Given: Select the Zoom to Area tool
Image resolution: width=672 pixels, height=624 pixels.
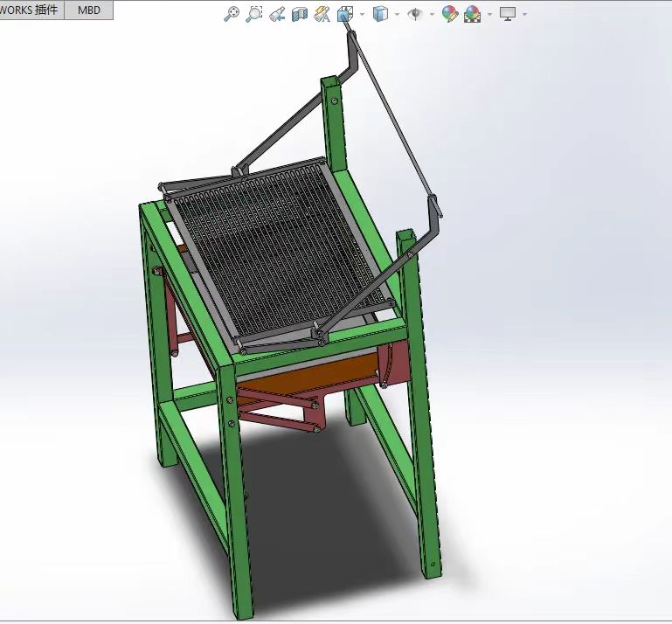Looking at the screenshot, I should click(254, 14).
